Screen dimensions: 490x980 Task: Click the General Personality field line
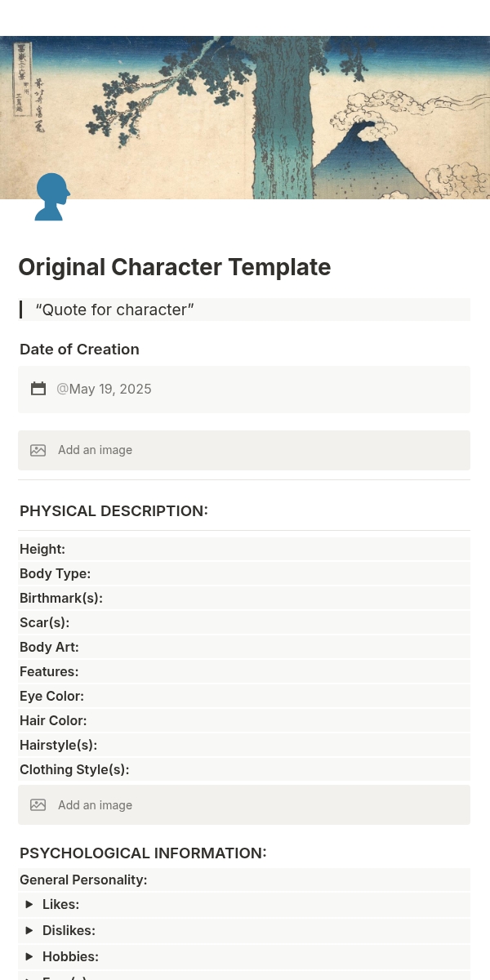coord(83,880)
